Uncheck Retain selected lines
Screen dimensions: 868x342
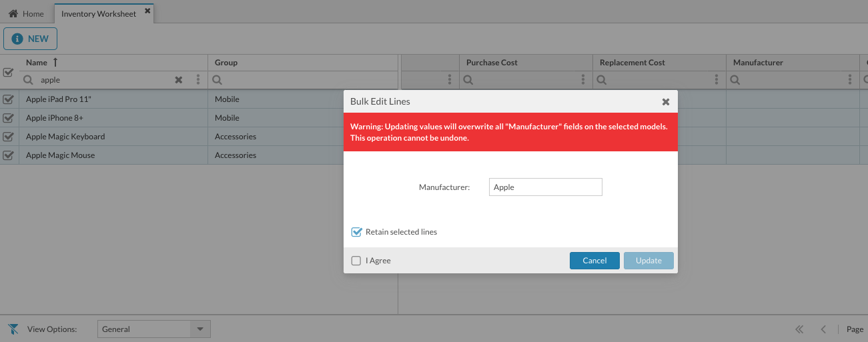point(356,232)
